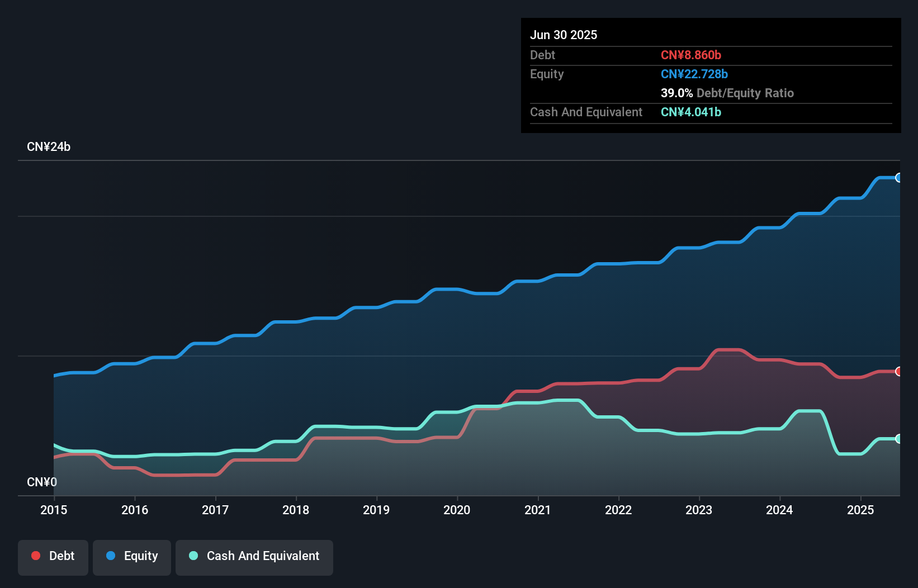
Task: Click the CN¥8.860b red debt value
Action: point(691,55)
